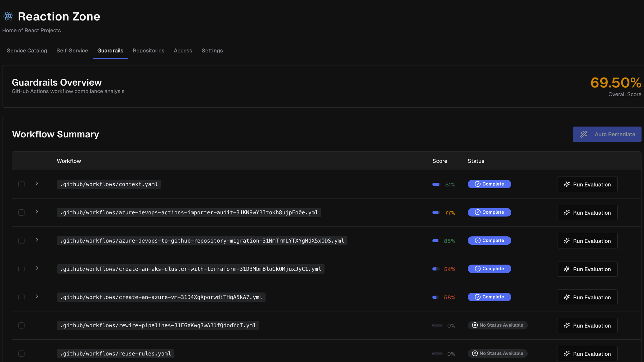Open the Service Catalog tab
This screenshot has height=362, width=644.
(x=27, y=51)
